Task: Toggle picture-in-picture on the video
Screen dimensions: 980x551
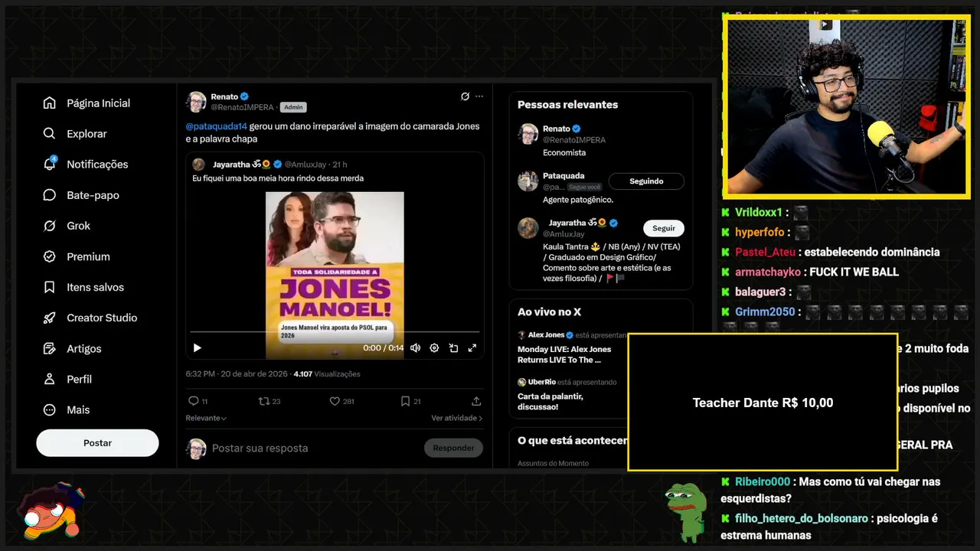Action: tap(453, 347)
